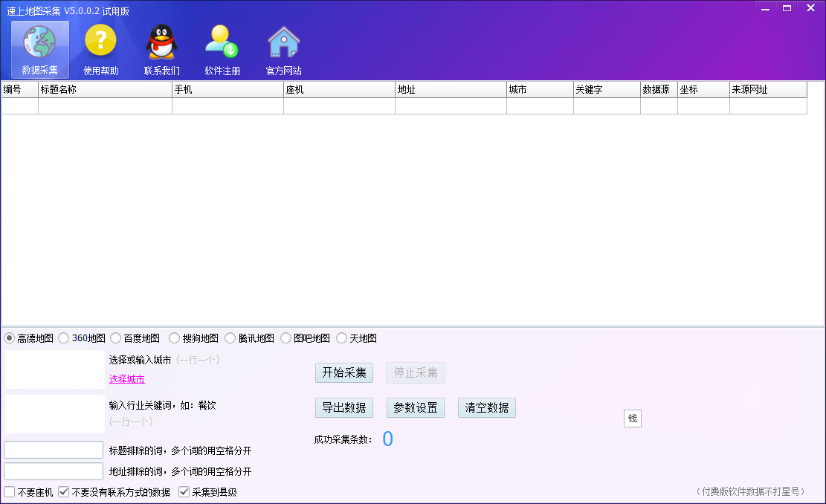Click the 坐标 column header
Image resolution: width=826 pixels, height=504 pixels.
(703, 89)
